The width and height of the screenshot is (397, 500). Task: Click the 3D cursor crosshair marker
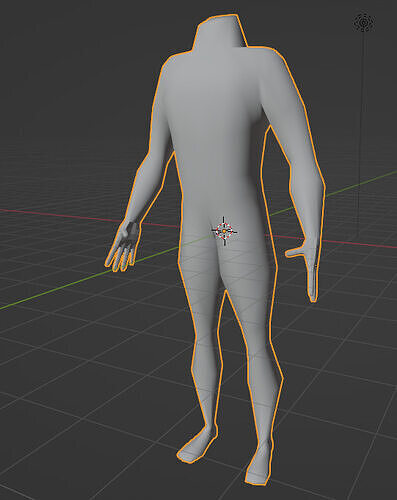pyautogui.click(x=224, y=231)
